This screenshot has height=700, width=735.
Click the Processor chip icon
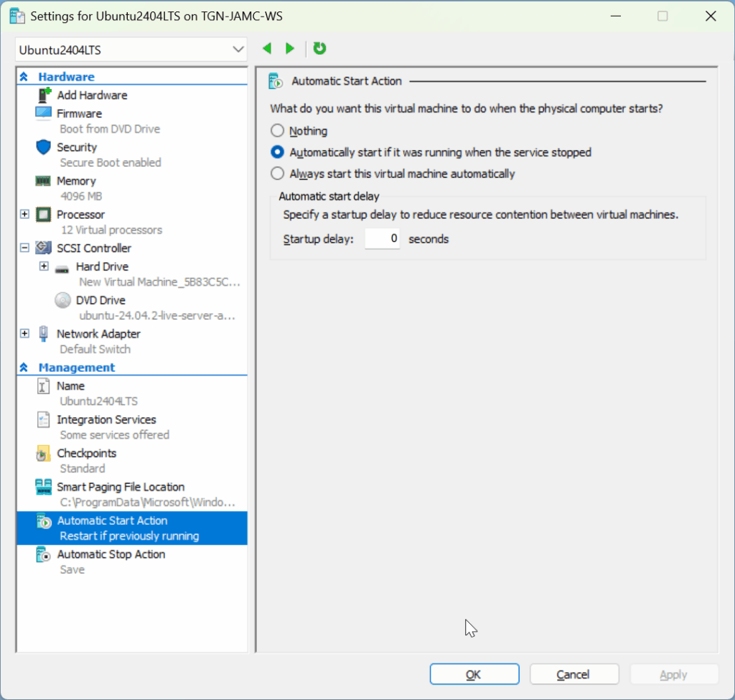tap(44, 215)
